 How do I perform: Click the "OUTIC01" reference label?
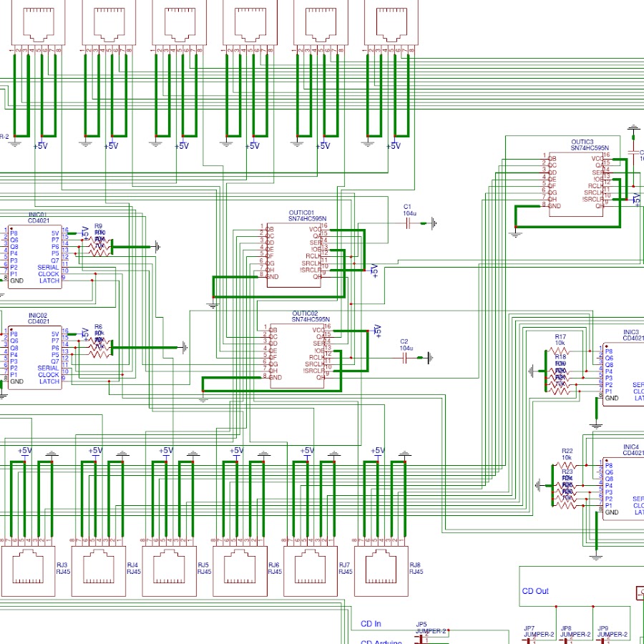pos(301,213)
